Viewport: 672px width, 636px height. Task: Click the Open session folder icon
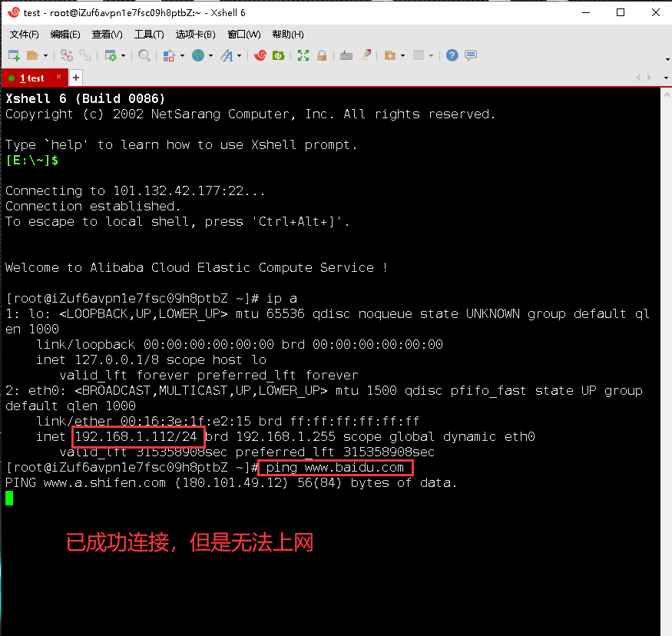pos(32,55)
